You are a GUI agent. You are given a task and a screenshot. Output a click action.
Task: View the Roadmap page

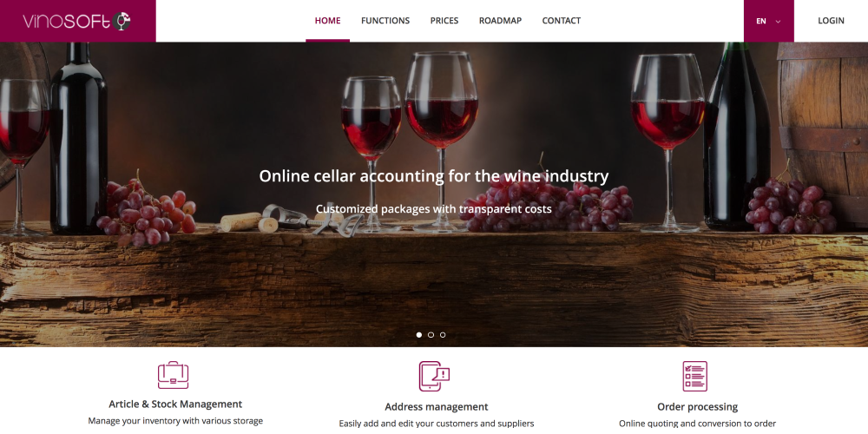pyautogui.click(x=501, y=21)
